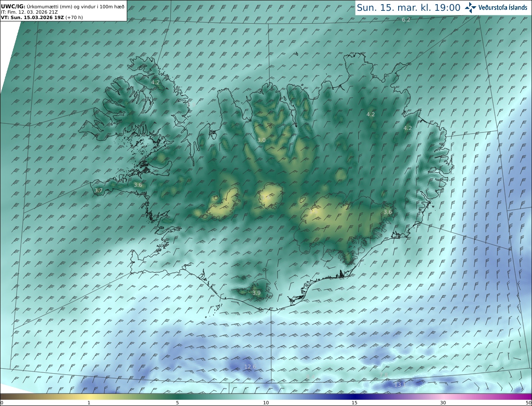Click the 3.6 label beside the 3.7 value
This screenshot has height=406, width=532.
coord(138,185)
